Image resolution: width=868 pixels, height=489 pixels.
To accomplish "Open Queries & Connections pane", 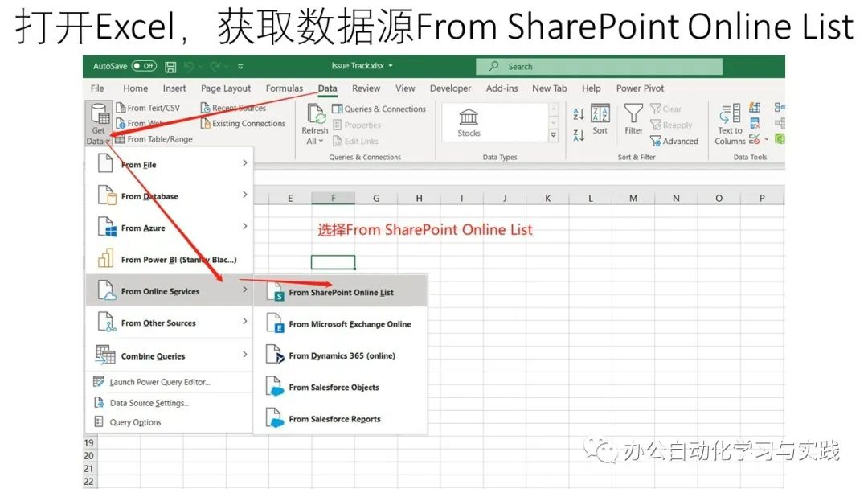I will [x=379, y=109].
